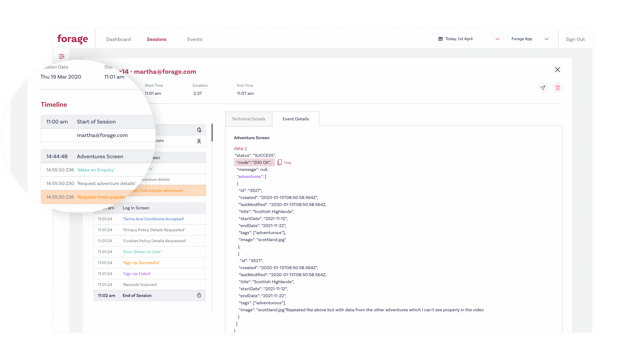Click the user icon next to martha@forage.com

[199, 140]
